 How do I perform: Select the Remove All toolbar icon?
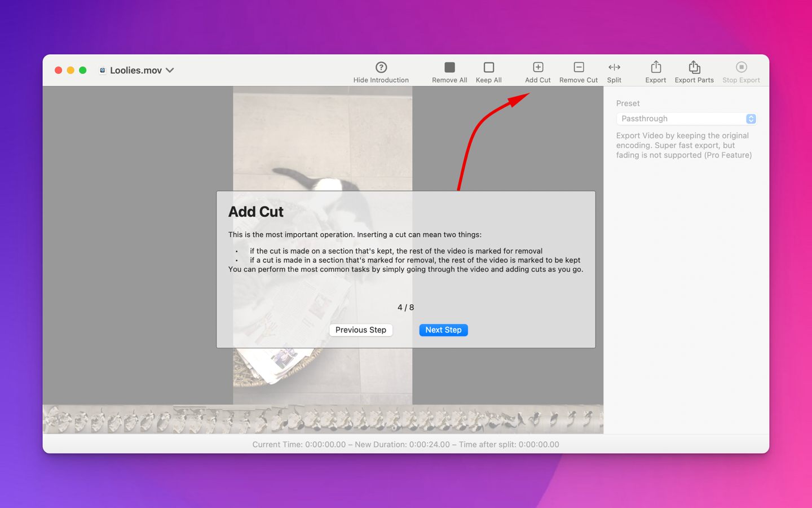449,67
